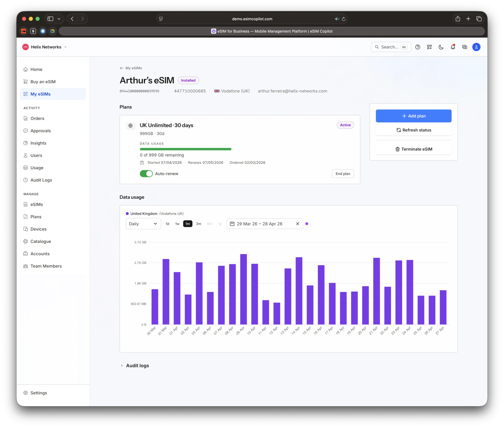
Task: Open Audit Logs in sidebar
Action: pos(53,180)
